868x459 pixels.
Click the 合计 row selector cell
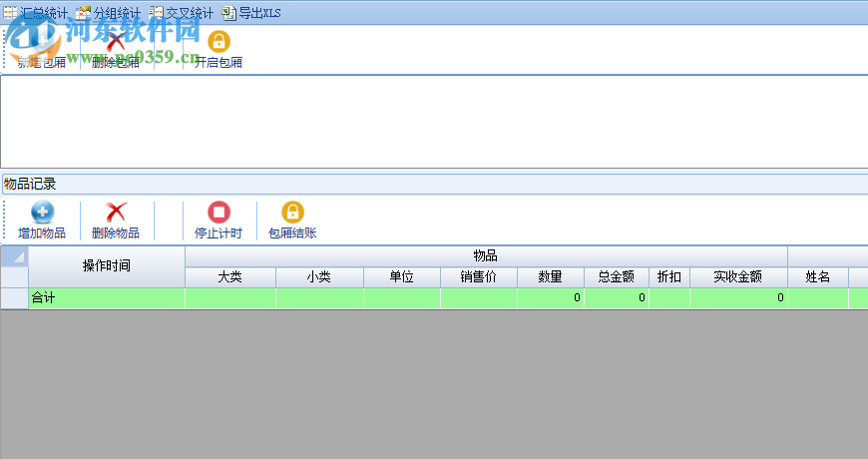pos(14,298)
